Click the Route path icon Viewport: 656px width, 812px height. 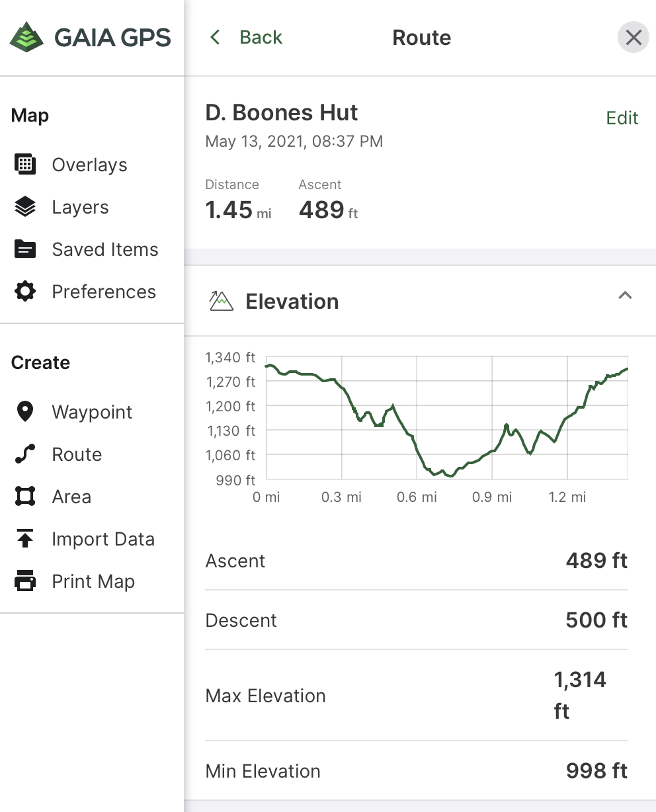tap(25, 454)
